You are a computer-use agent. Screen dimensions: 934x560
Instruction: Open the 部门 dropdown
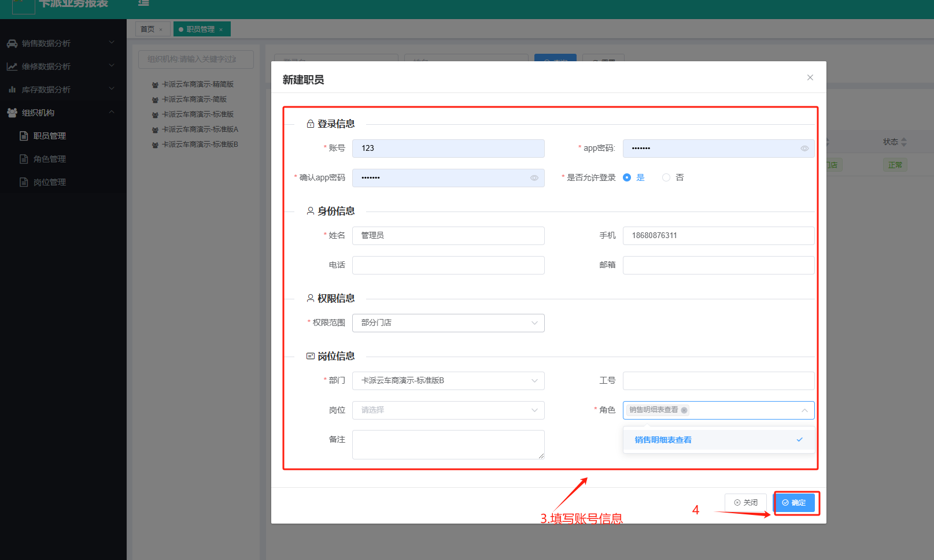pos(448,381)
